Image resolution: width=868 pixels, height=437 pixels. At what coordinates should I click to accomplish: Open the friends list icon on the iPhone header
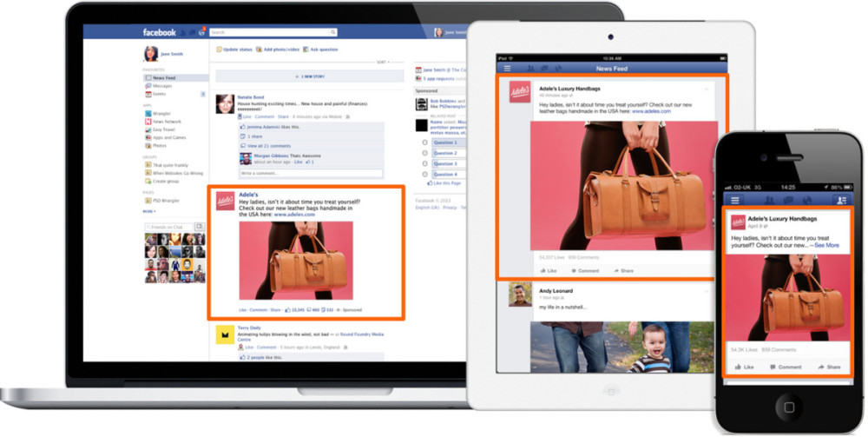(x=841, y=200)
